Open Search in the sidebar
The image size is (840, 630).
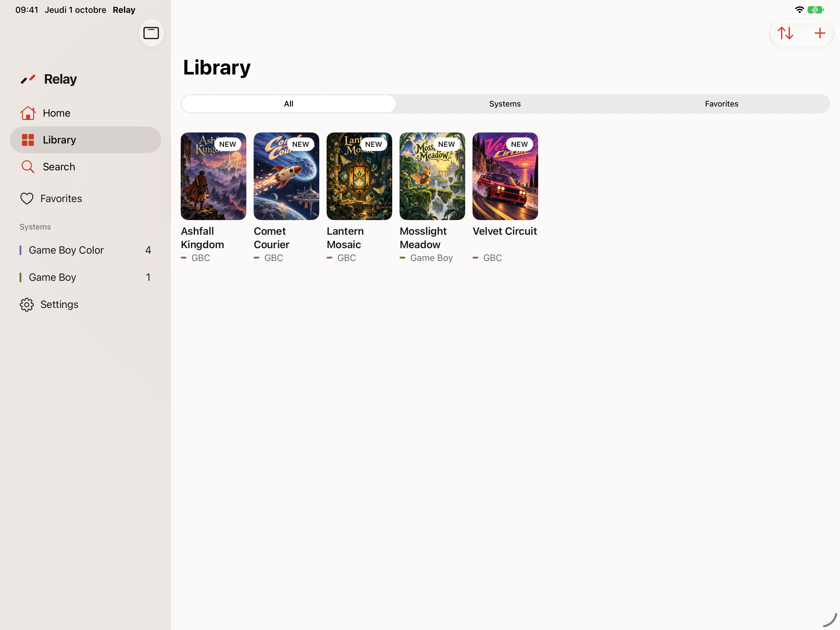(x=85, y=167)
